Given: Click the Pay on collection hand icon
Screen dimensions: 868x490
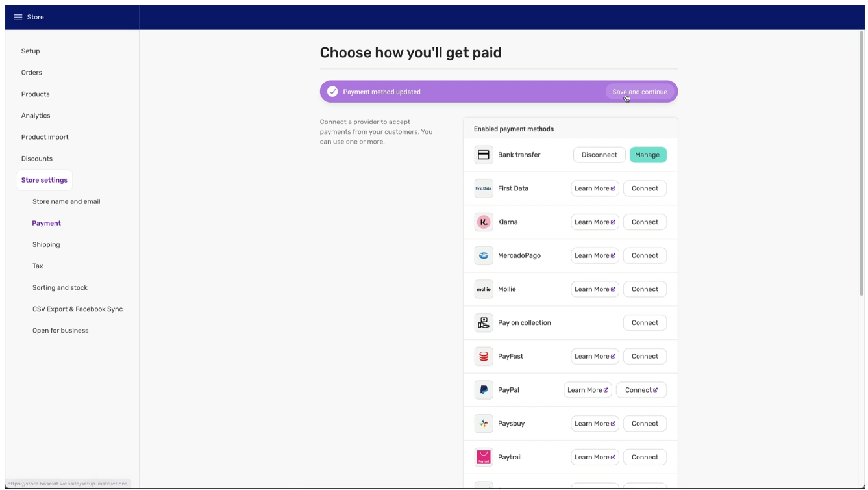Looking at the screenshot, I should tap(484, 322).
